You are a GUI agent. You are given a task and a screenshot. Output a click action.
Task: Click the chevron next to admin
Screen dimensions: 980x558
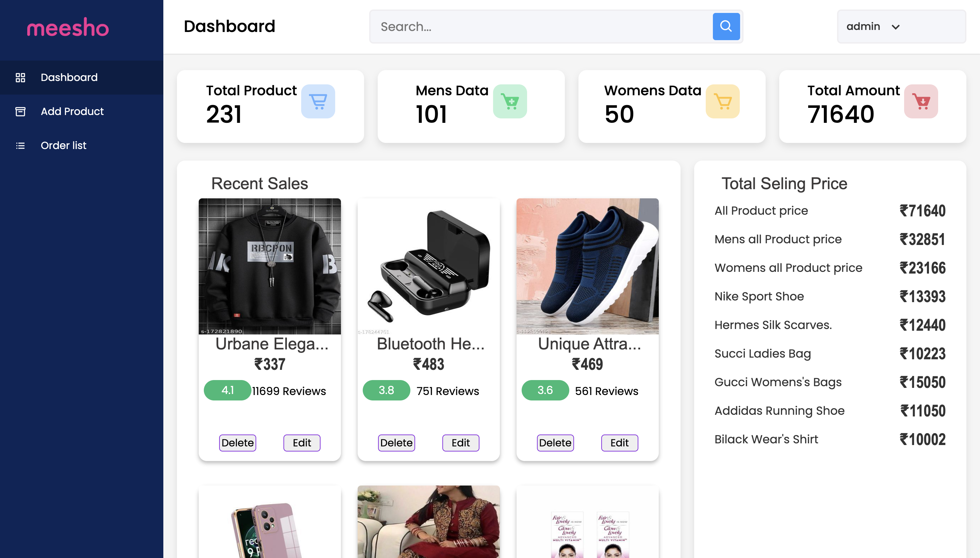point(895,27)
